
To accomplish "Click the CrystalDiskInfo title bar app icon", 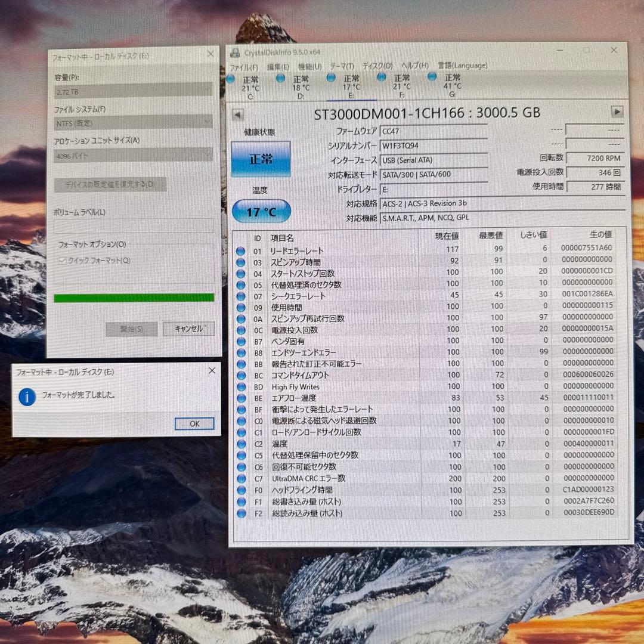I will coord(235,52).
